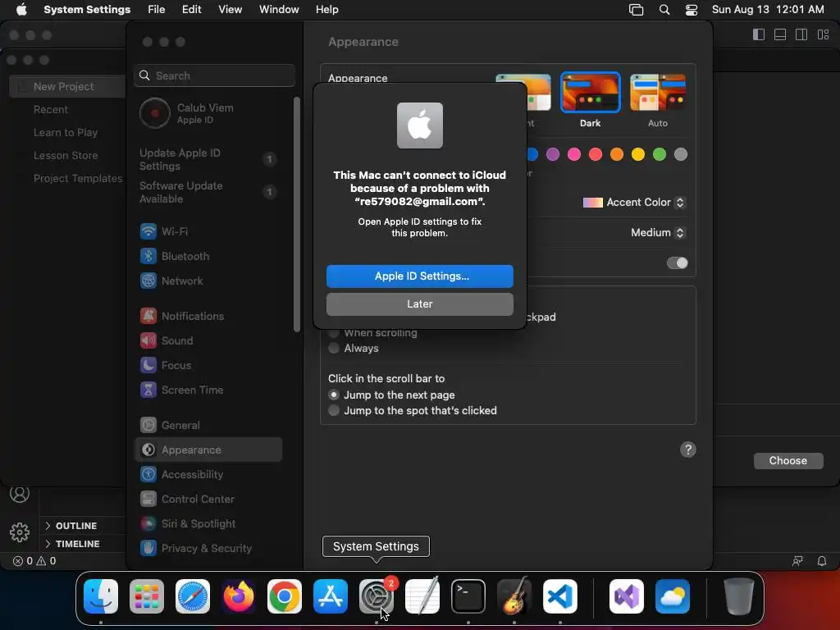
Task: Open the View menu
Action: [231, 10]
